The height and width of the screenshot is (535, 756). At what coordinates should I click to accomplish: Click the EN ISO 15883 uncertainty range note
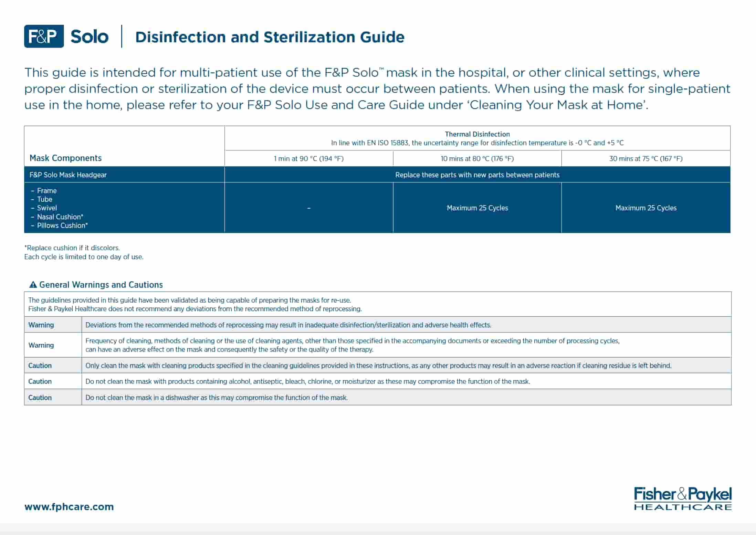click(477, 143)
